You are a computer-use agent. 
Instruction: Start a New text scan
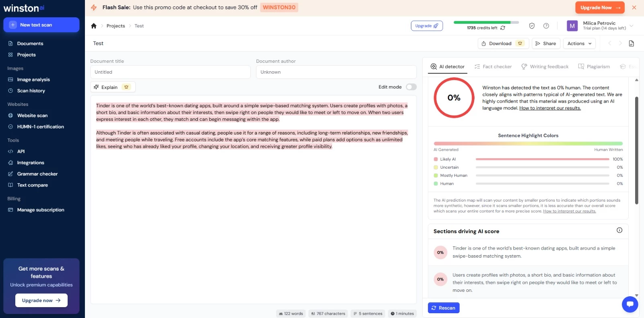(x=41, y=25)
